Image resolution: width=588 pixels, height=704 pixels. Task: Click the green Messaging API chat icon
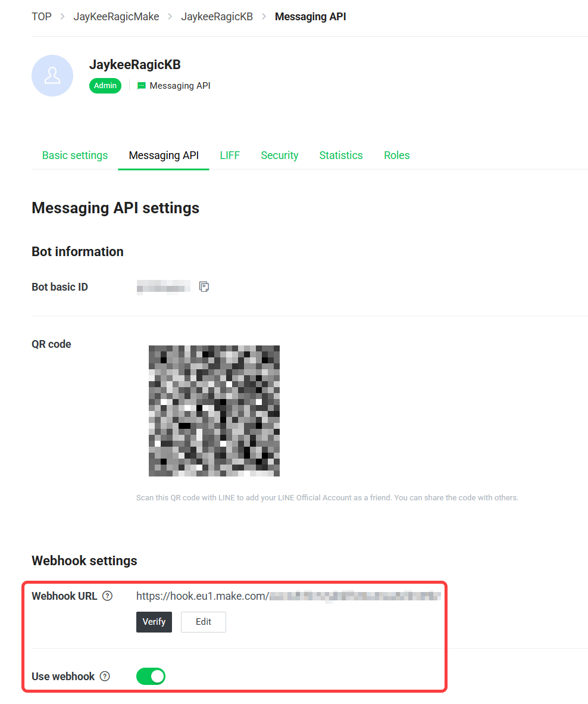(141, 86)
